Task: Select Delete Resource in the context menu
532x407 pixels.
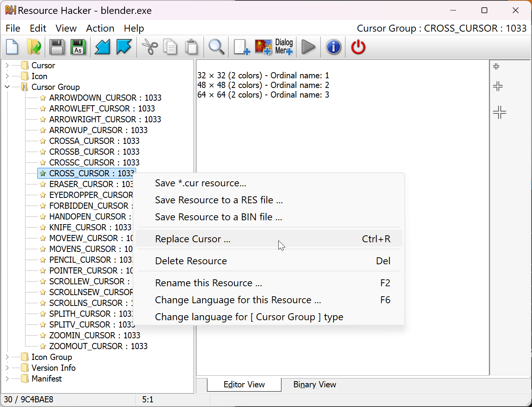Action: pos(269,261)
